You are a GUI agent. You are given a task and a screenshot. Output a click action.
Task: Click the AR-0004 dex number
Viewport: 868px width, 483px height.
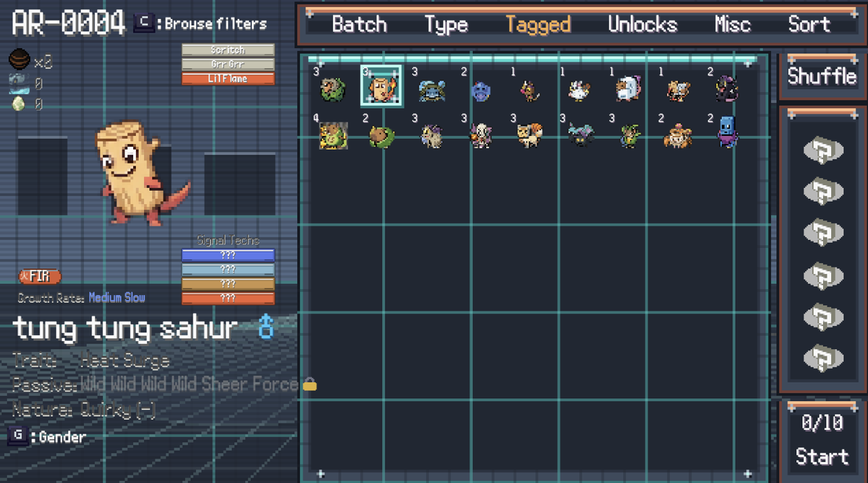click(69, 24)
